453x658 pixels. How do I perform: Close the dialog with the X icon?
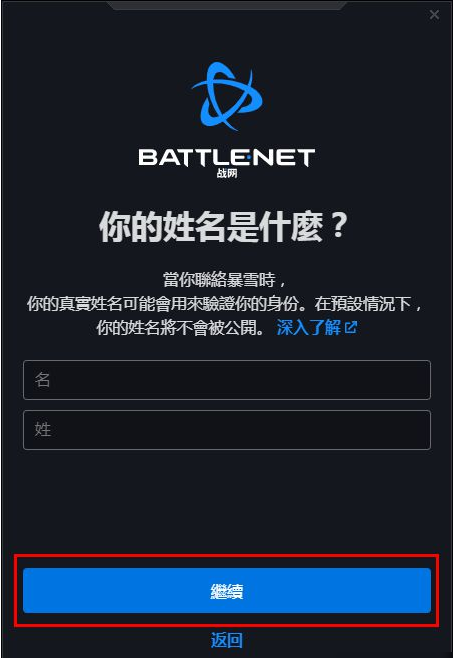pos(434,15)
